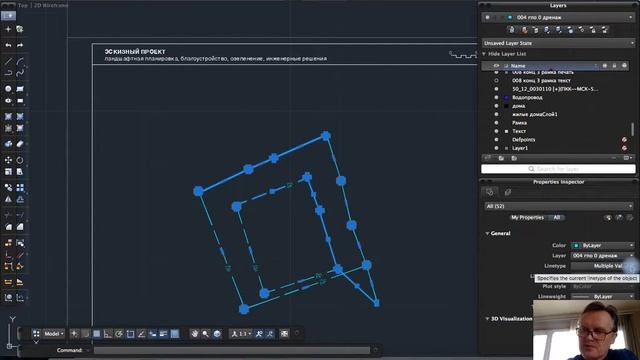Viewport: 640px width, 360px height.
Task: Select the Rotate tool
Action: [20, 160]
